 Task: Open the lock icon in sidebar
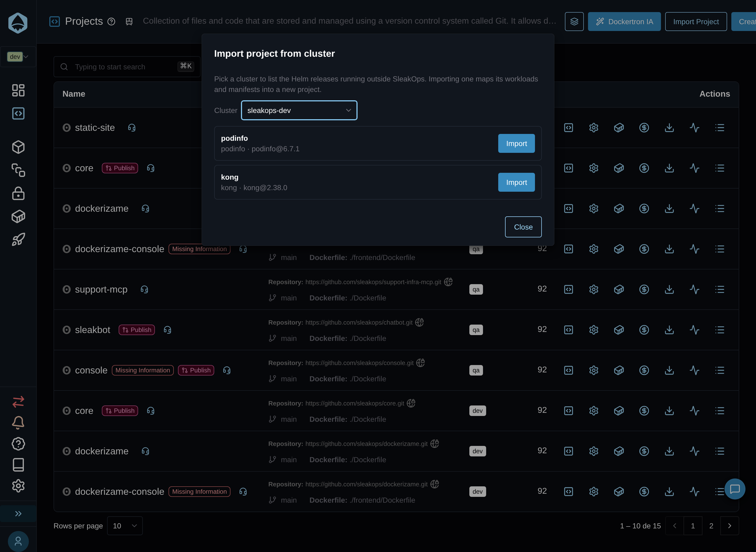tap(18, 194)
